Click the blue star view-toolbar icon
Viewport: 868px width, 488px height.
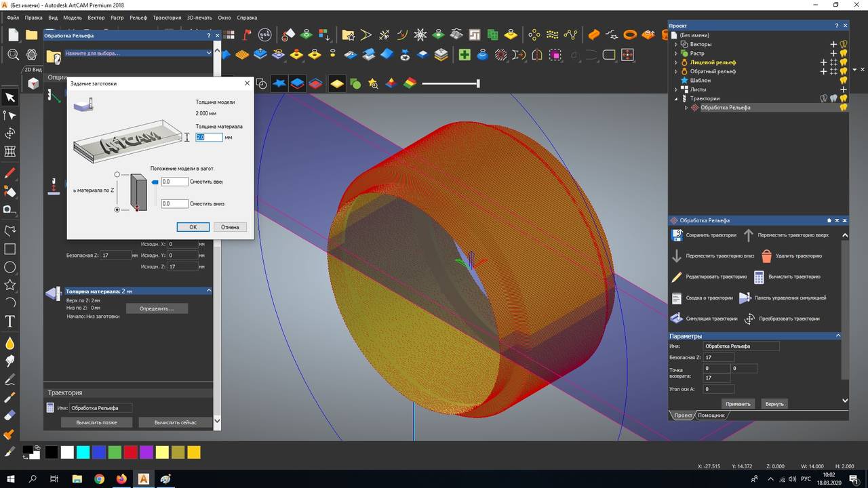(279, 83)
